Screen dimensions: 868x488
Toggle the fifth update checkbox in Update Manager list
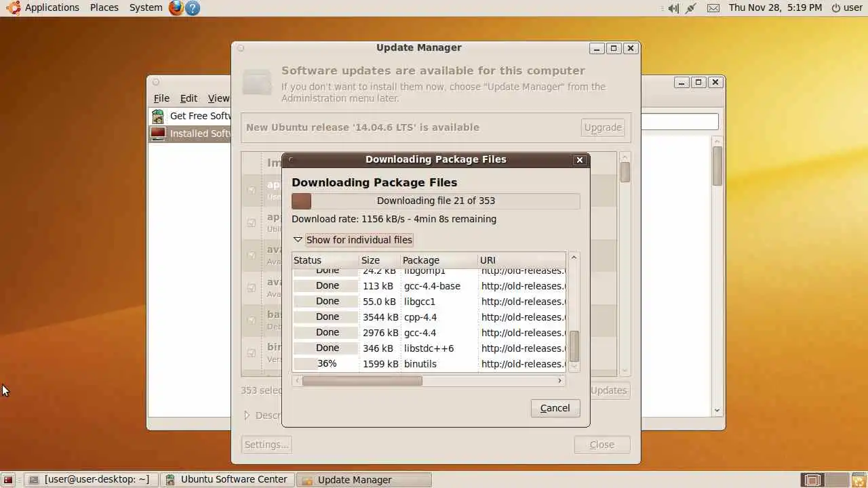tap(252, 320)
